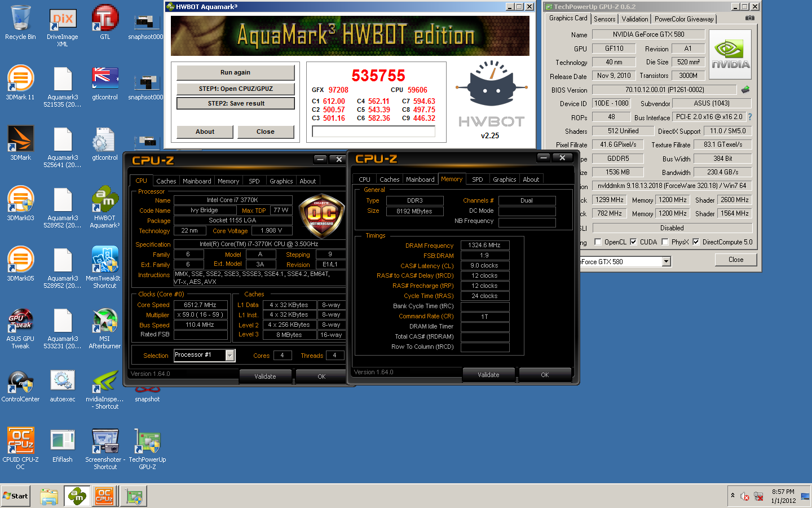Open Windows Start menu
This screenshot has width=812, height=508.
16,496
